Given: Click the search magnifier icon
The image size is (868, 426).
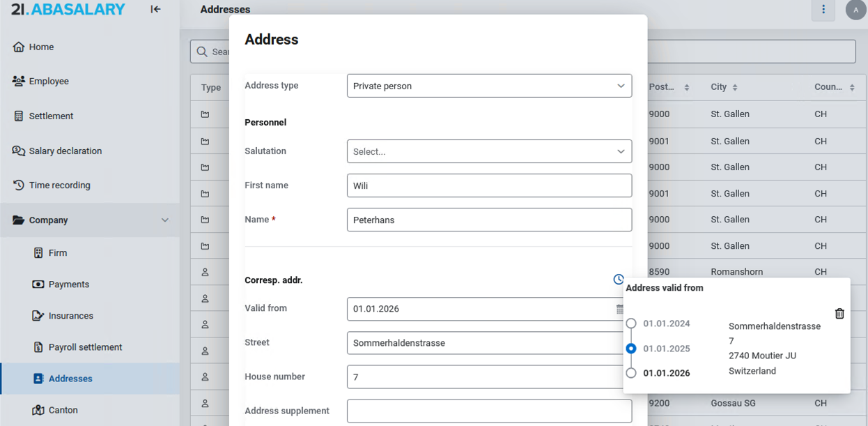Looking at the screenshot, I should point(202,52).
